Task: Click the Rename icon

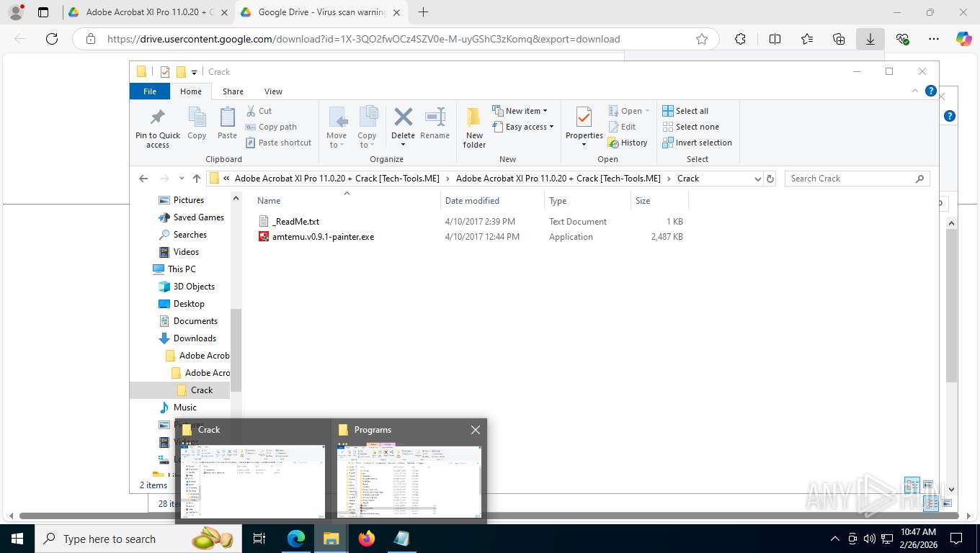Action: point(435,117)
